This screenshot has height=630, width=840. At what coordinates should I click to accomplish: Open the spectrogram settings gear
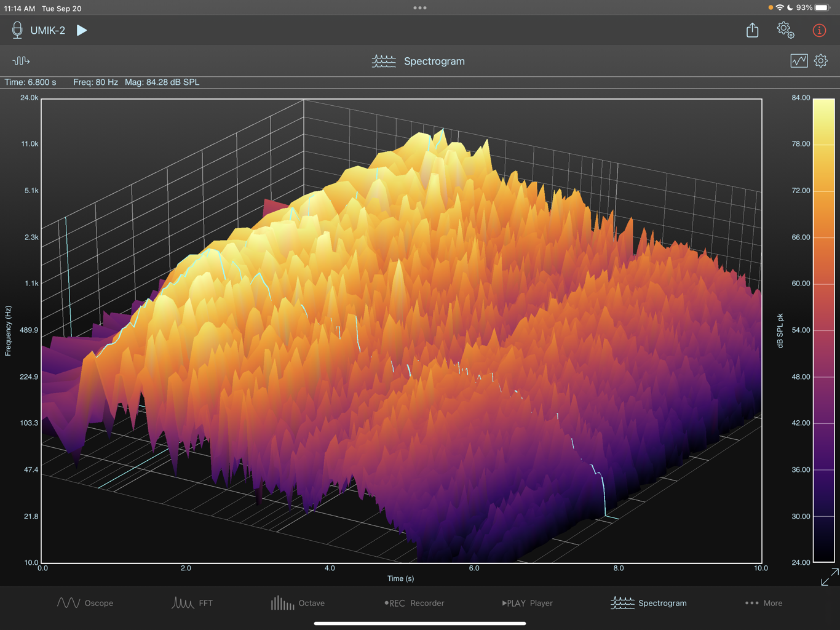(x=821, y=61)
